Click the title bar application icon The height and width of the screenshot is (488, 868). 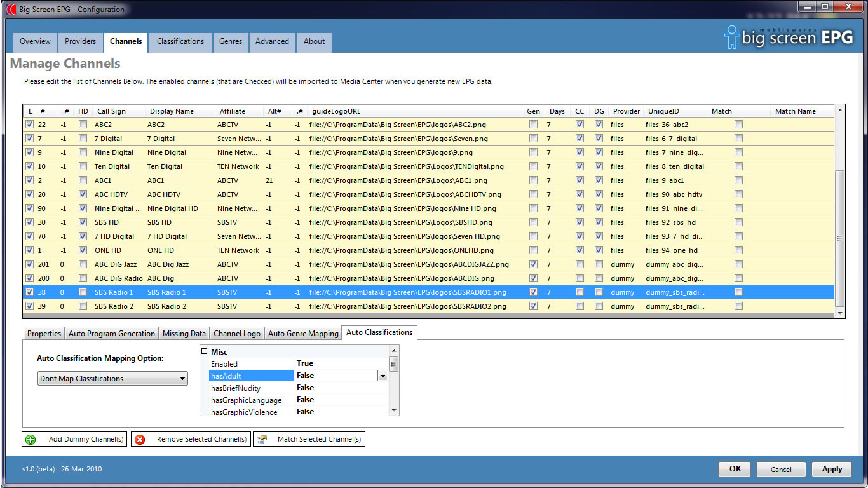[x=10, y=10]
